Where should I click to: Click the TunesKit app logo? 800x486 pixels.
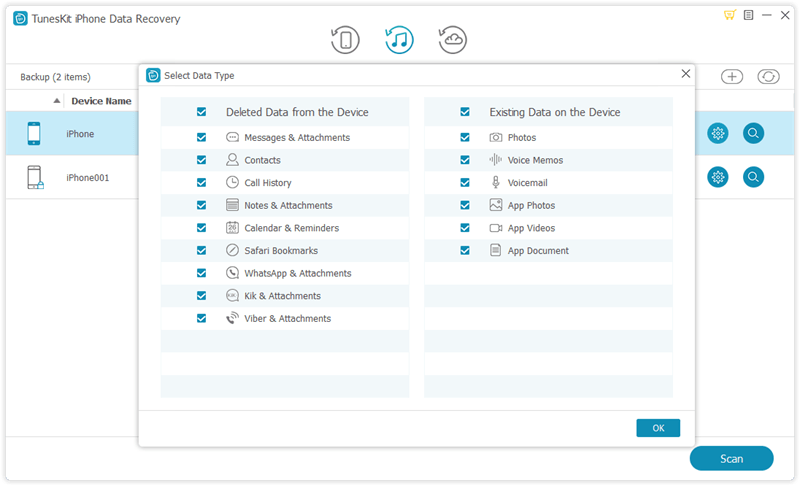pos(20,19)
